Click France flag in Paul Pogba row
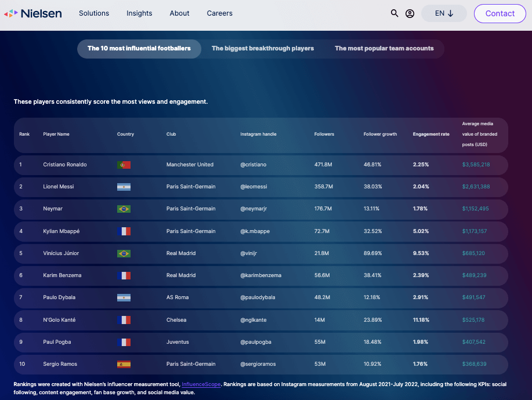This screenshot has height=400, width=532. click(124, 342)
